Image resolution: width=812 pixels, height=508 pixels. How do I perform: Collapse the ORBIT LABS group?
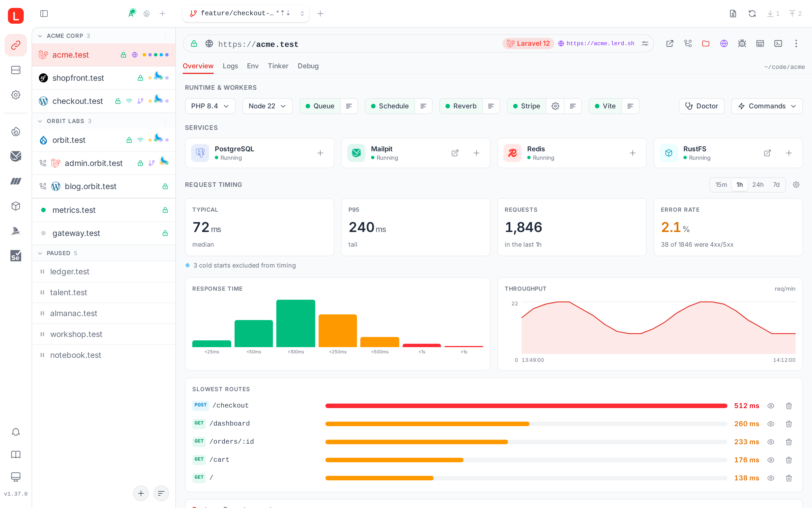coord(40,121)
